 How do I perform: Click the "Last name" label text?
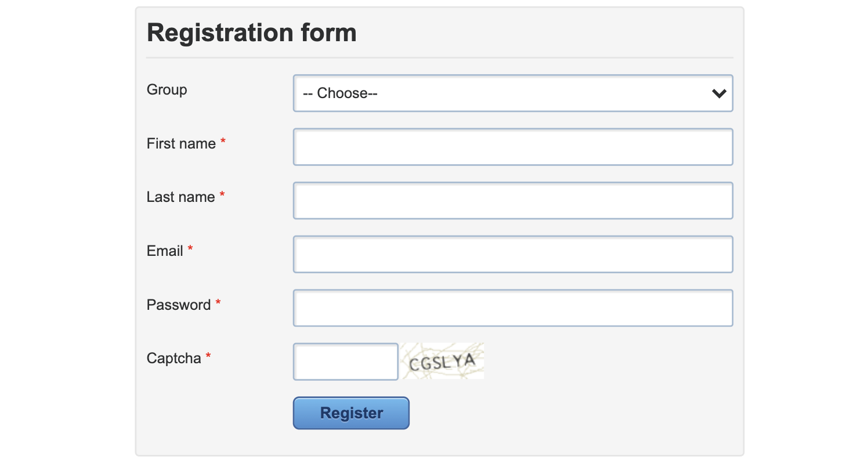pyautogui.click(x=181, y=197)
